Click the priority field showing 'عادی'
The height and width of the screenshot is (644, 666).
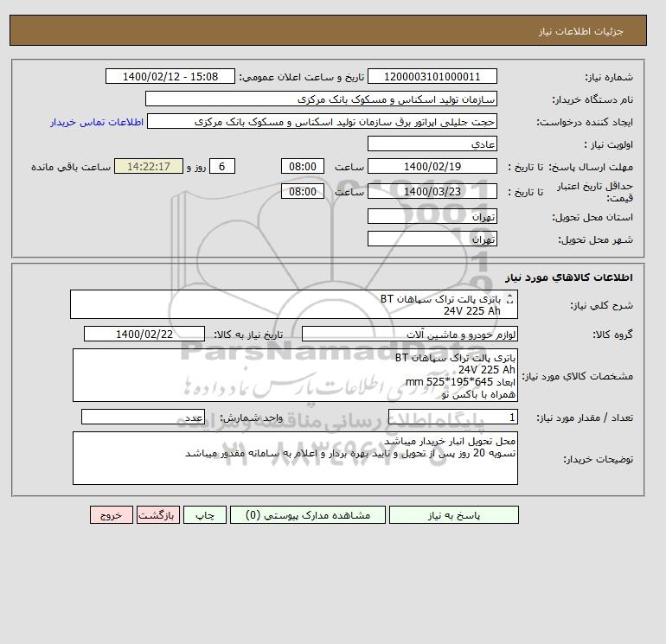point(432,143)
